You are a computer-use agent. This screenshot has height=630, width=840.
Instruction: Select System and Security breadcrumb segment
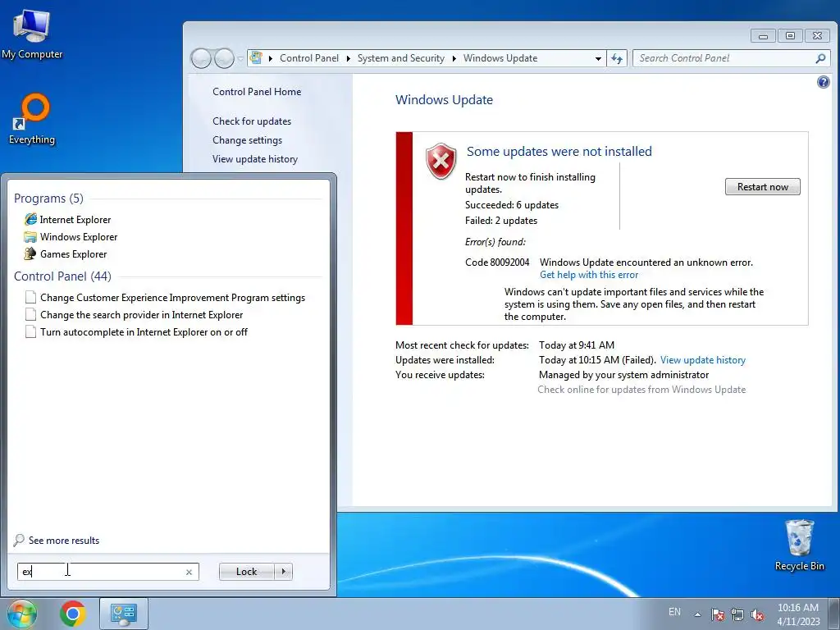pos(400,58)
